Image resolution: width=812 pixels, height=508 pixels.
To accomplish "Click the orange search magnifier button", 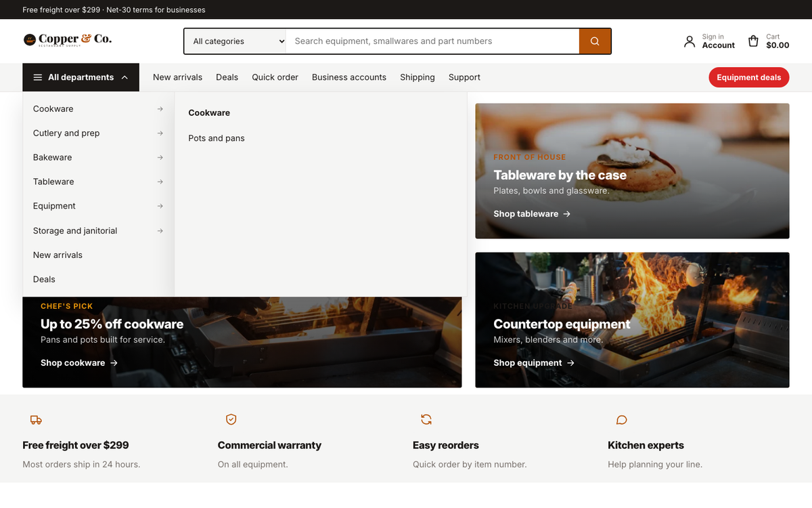I will [595, 41].
